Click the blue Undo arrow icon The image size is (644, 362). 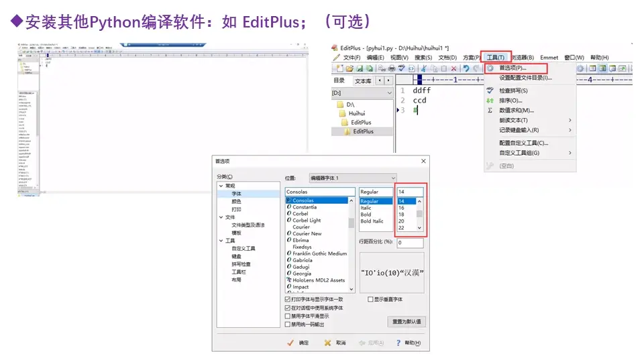coord(466,68)
